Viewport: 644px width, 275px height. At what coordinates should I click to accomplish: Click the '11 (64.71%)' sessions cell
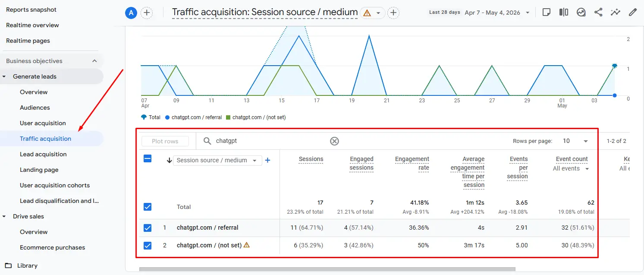coord(307,228)
